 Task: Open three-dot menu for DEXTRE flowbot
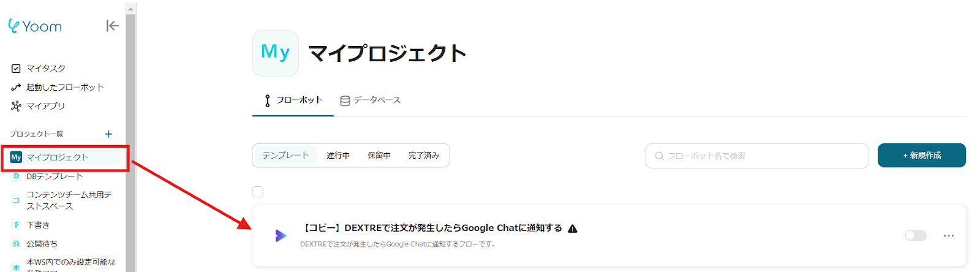click(x=949, y=235)
